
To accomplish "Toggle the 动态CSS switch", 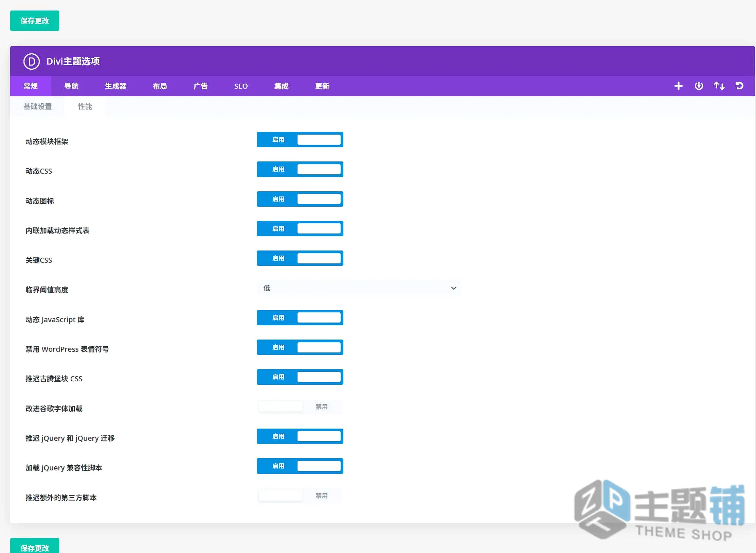I will click(300, 169).
